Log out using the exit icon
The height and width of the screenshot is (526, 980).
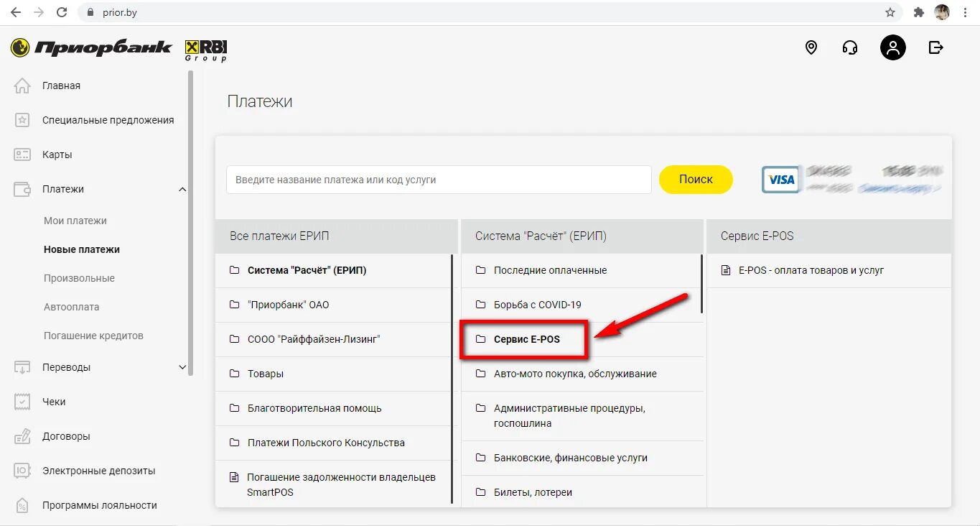(936, 47)
